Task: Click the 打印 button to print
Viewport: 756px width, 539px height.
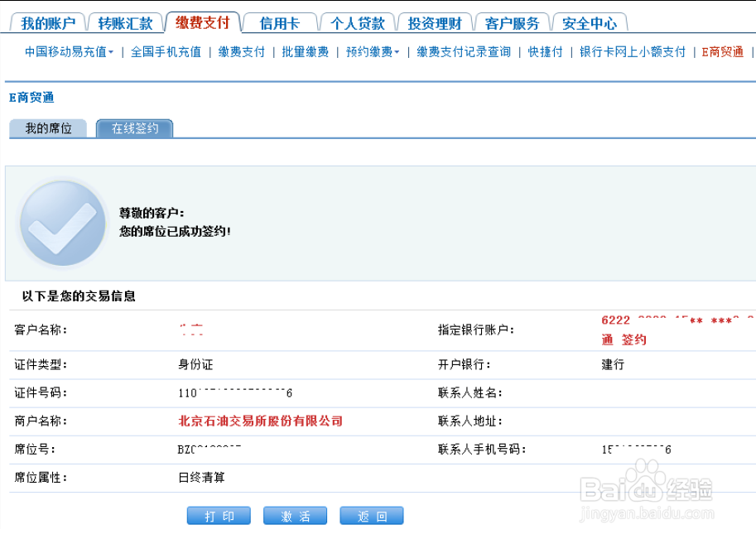Action: tap(218, 515)
